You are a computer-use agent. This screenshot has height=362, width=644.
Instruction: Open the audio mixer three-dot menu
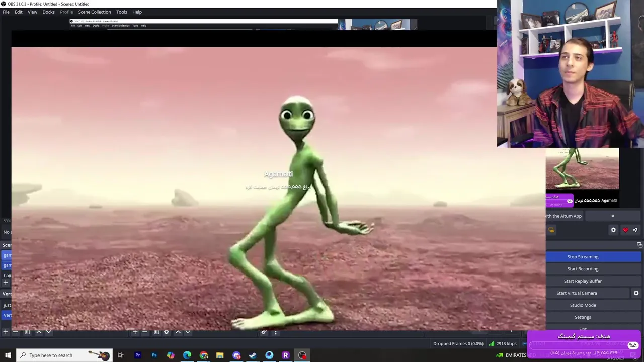point(275,332)
